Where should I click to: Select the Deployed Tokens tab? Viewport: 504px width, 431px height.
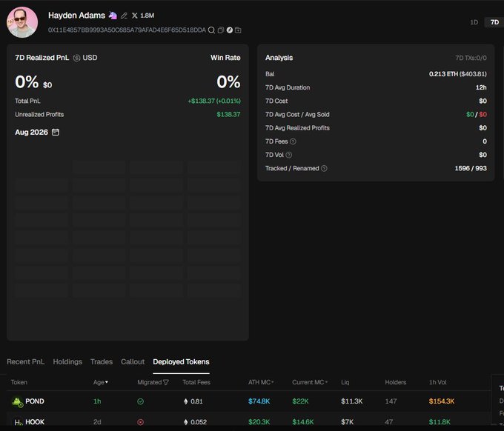click(182, 361)
